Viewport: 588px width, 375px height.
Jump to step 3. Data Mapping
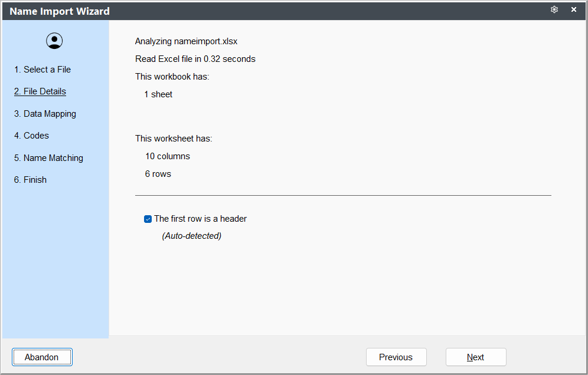[45, 114]
